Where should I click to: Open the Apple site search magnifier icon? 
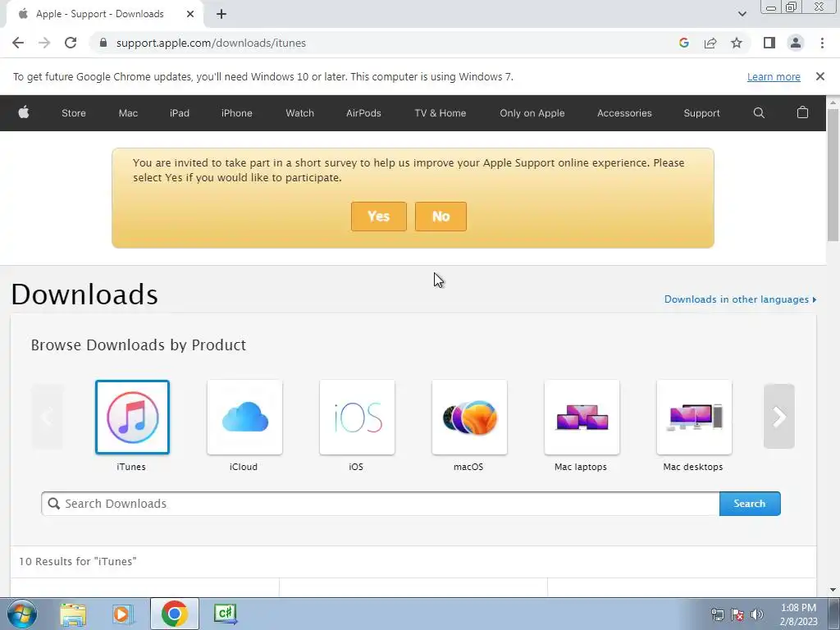[759, 112]
